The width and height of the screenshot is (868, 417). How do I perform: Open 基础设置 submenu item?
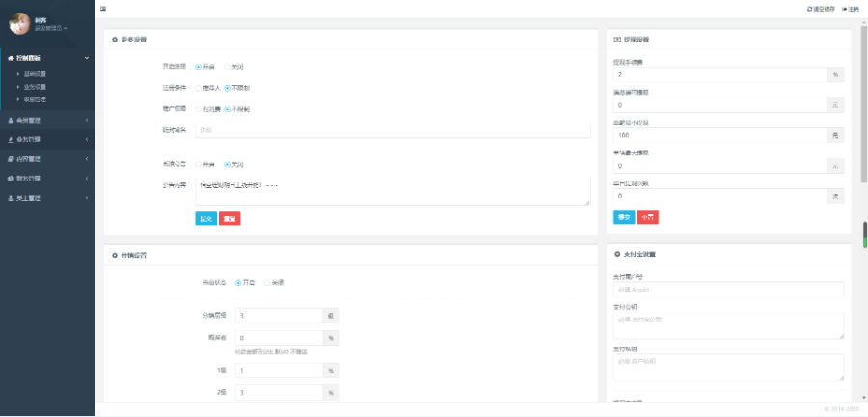point(35,73)
